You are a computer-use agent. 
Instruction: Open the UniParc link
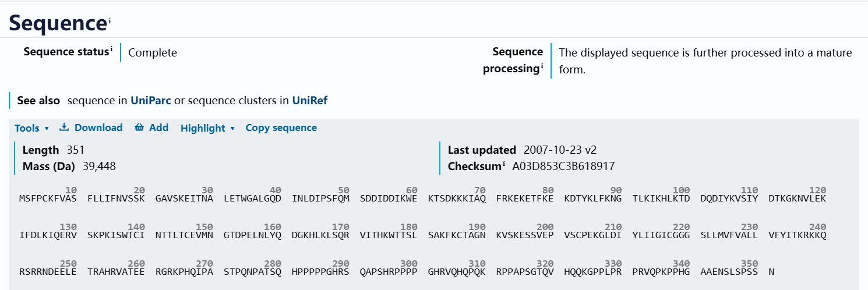click(151, 101)
